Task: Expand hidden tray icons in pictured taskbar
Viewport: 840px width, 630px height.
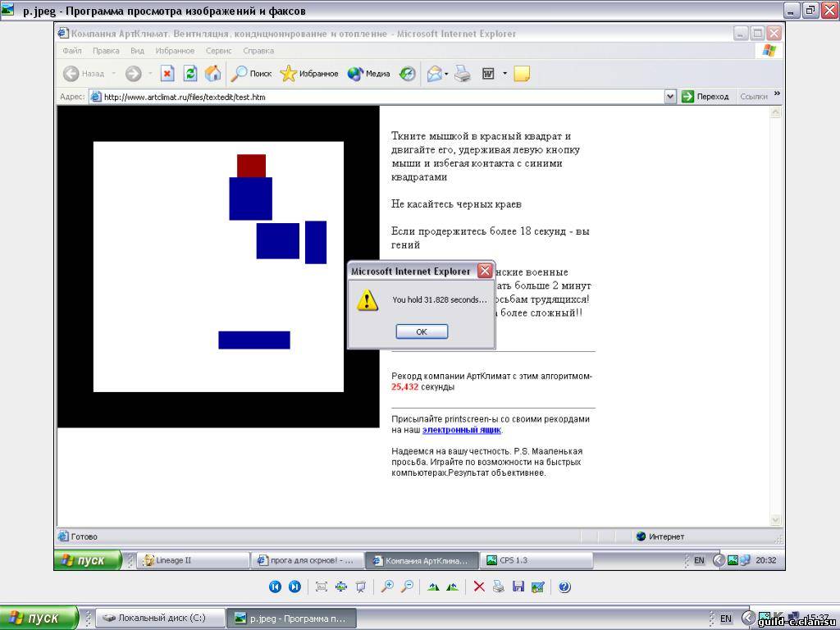Action: (719, 560)
